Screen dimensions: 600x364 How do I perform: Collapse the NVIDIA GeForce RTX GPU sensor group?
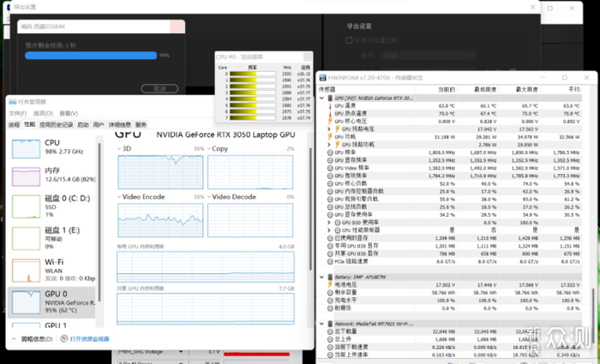(323, 98)
